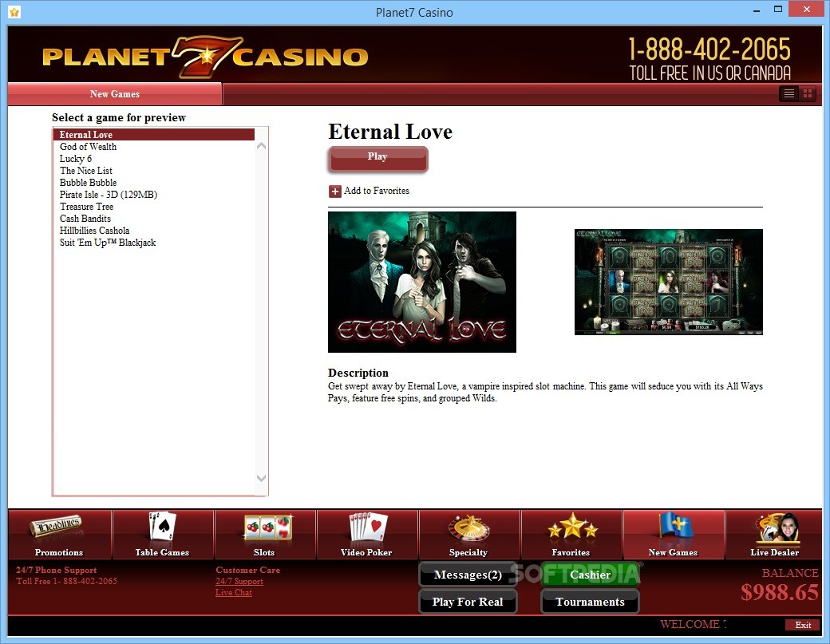Viewport: 830px width, 644px height.
Task: Click the Exit button
Action: (803, 625)
